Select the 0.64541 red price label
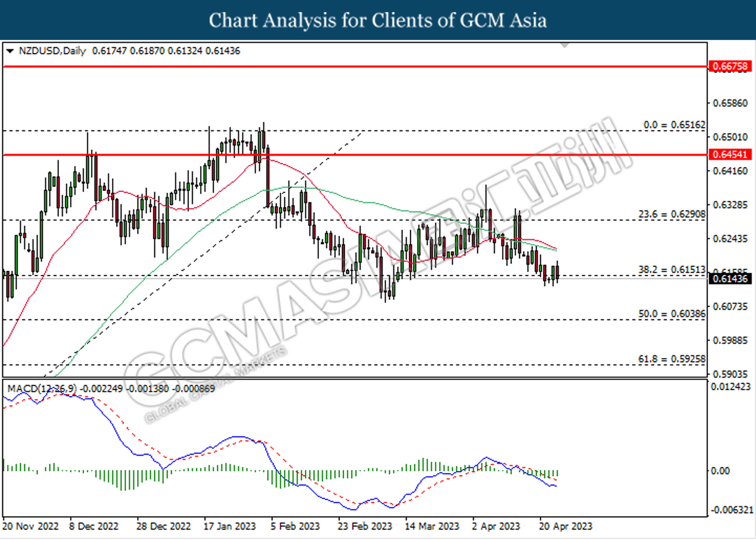This screenshot has width=756, height=540. pyautogui.click(x=730, y=154)
